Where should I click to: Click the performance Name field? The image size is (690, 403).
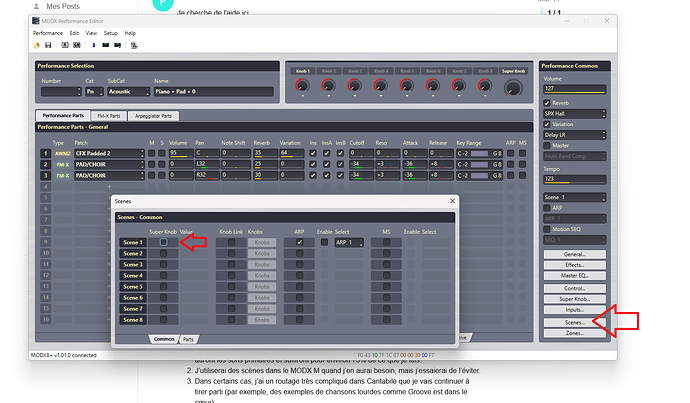(x=211, y=92)
